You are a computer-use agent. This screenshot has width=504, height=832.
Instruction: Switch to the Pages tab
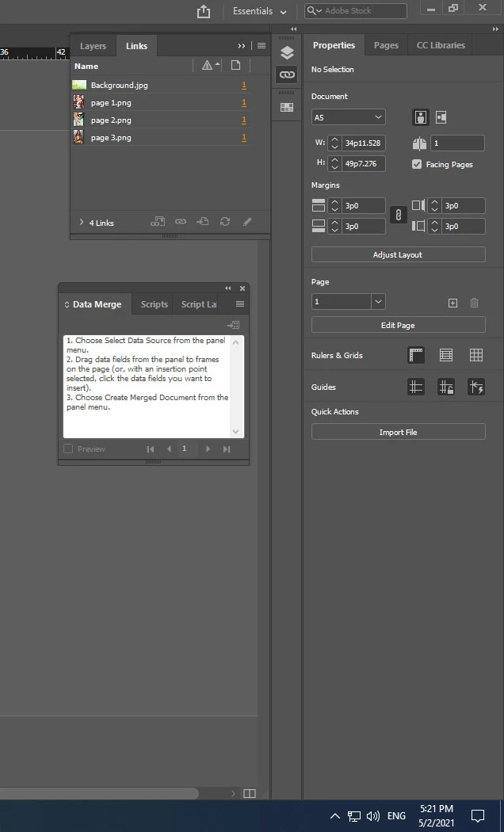coord(386,45)
